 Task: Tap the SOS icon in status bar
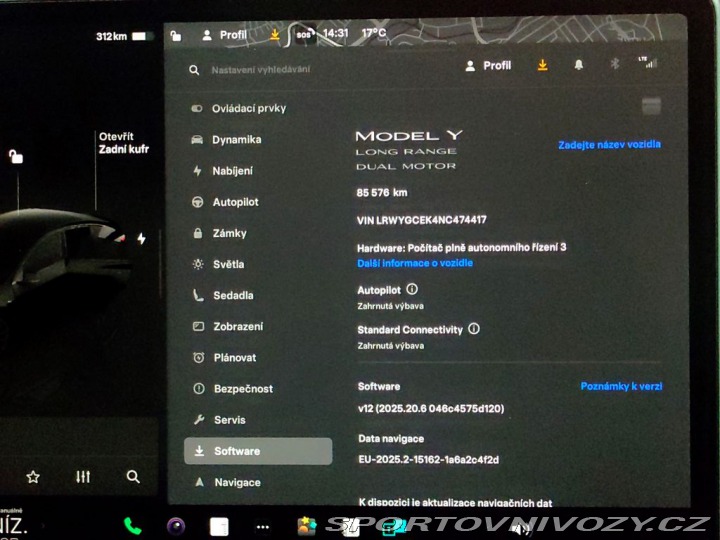(x=304, y=34)
